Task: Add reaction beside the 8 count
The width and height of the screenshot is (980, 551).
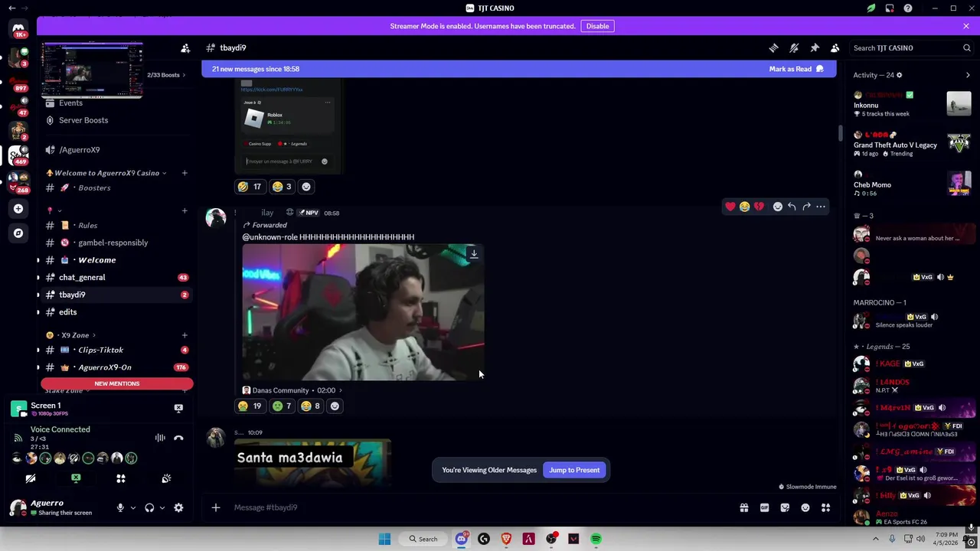Action: [335, 406]
